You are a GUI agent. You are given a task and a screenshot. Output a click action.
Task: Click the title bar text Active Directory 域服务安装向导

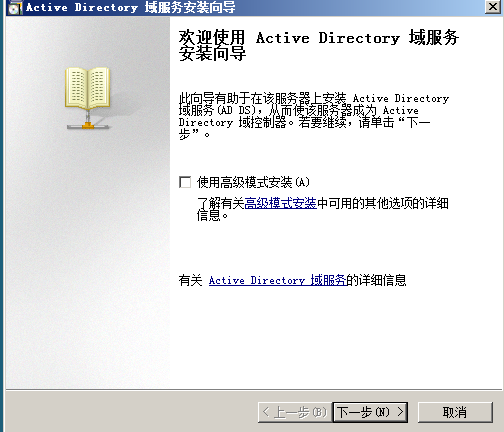coord(131,7)
